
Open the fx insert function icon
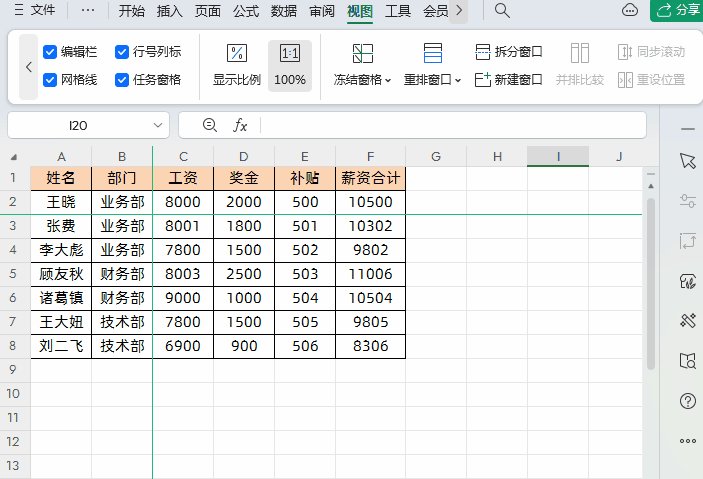[x=240, y=125]
